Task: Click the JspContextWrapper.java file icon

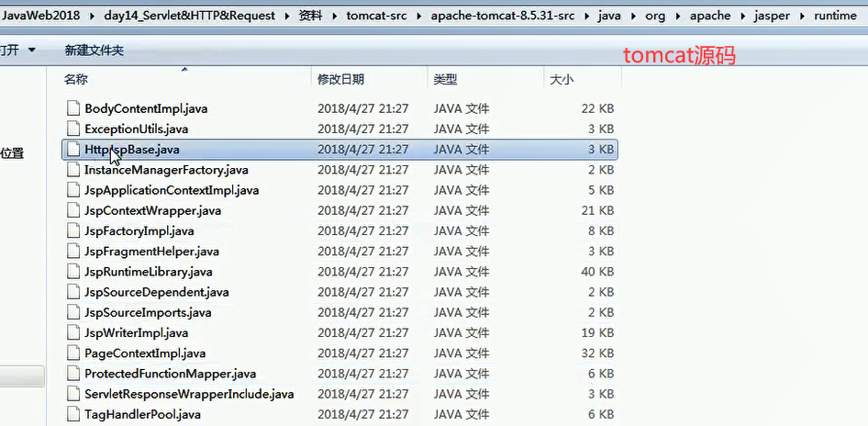Action: (73, 210)
